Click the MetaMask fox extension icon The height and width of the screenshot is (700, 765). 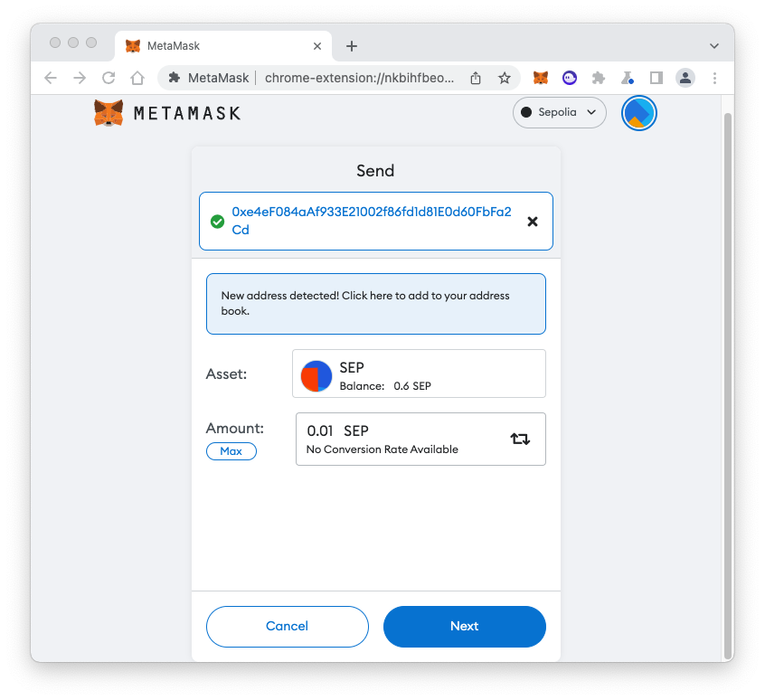tap(540, 78)
